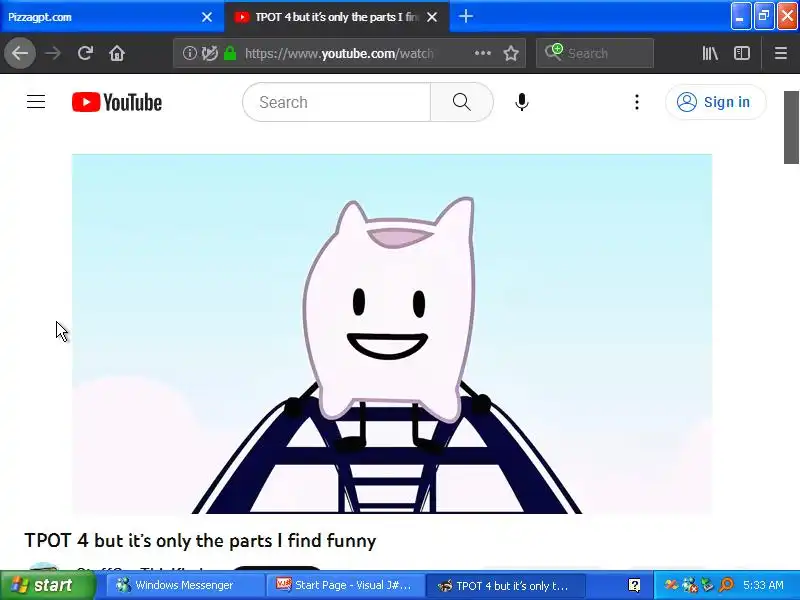Open a new browser tab
This screenshot has height=600, width=800.
(465, 16)
